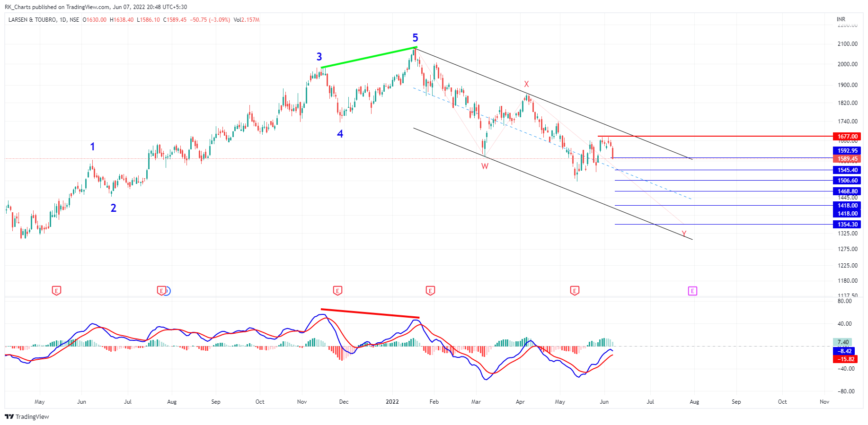Click the Feb label on time axis
This screenshot has height=425, width=868.
pyautogui.click(x=434, y=402)
